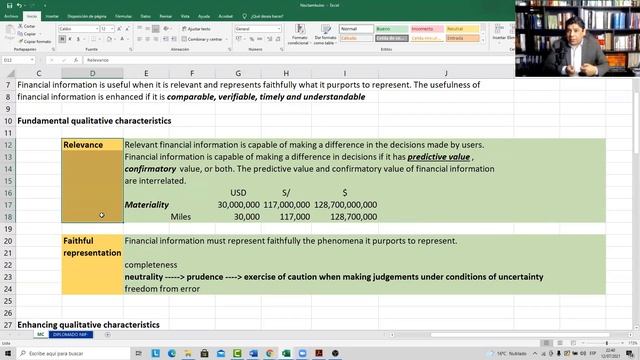Select the middle vertical align icon
Screen dimensions: 640x360
click(147, 29)
